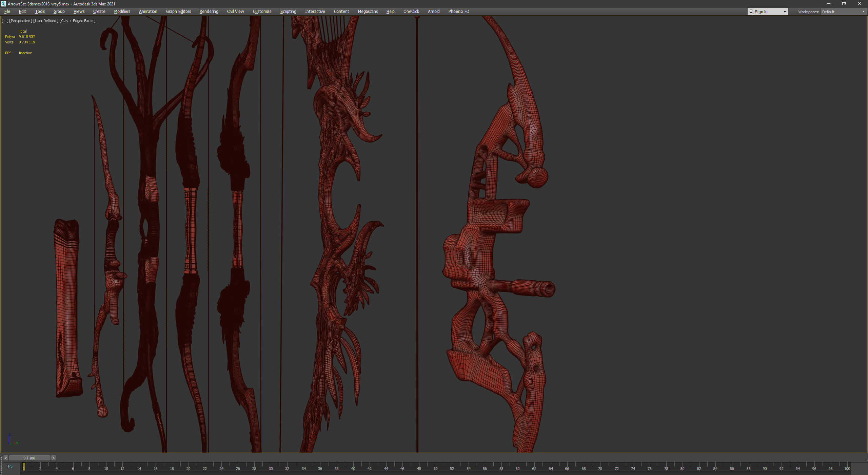The width and height of the screenshot is (868, 475).
Task: Step to previous frame with left arrow
Action: point(5,458)
